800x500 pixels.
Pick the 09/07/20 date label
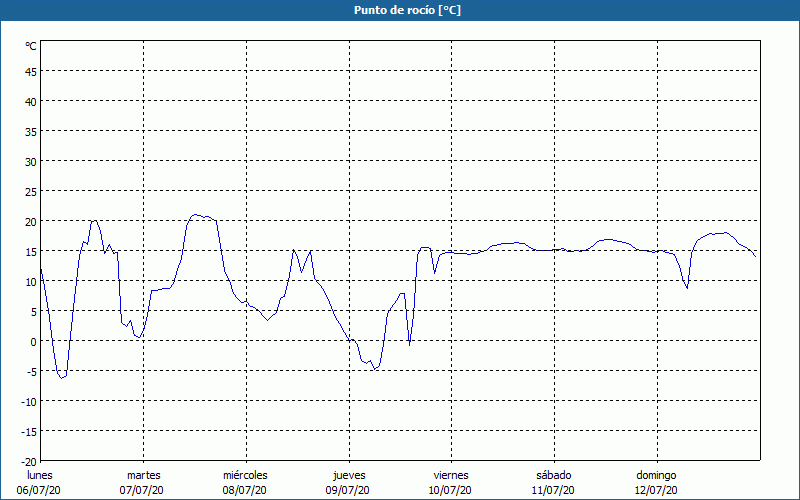(348, 490)
